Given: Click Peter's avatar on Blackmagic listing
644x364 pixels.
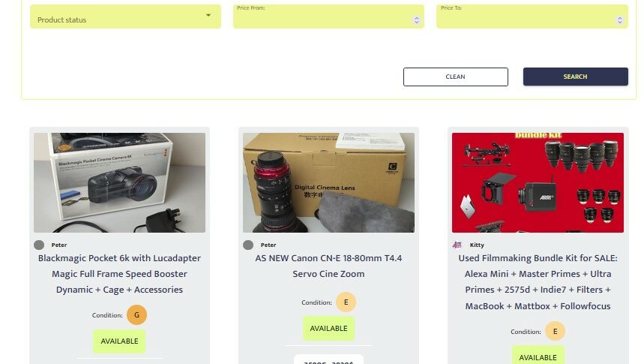Looking at the screenshot, I should (x=39, y=245).
